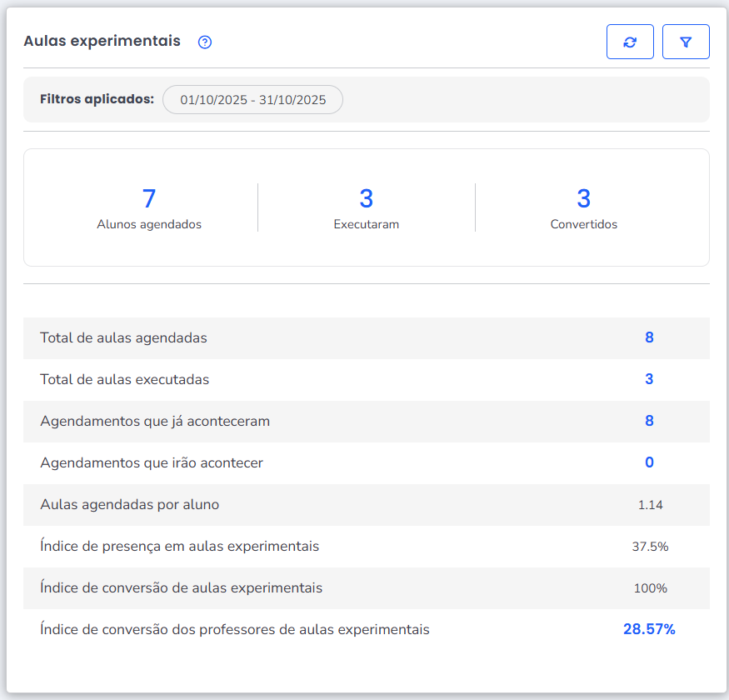Select the Alunos agendados label
Image resolution: width=729 pixels, height=700 pixels.
click(x=149, y=224)
